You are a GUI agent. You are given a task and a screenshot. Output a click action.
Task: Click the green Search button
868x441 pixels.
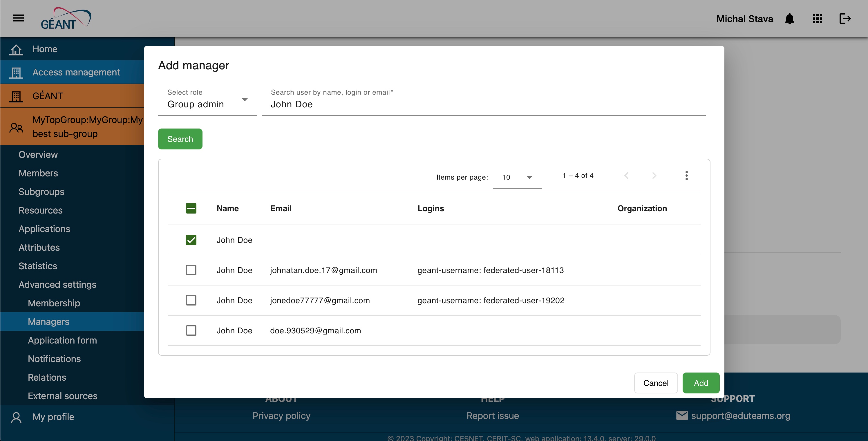tap(180, 139)
